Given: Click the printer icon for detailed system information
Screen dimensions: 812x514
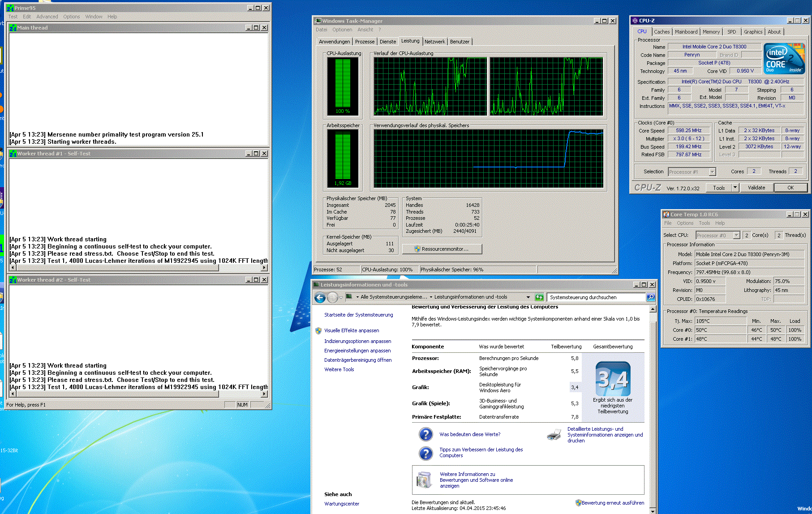Looking at the screenshot, I should tap(554, 434).
